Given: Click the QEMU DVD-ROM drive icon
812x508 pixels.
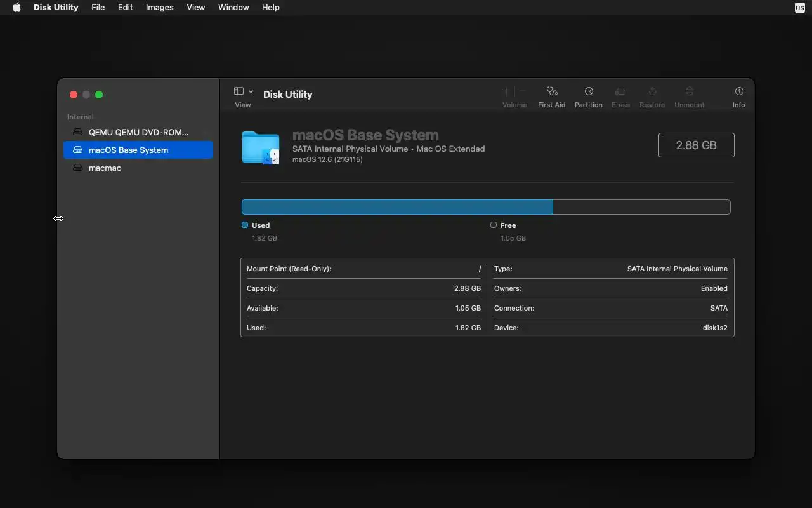Looking at the screenshot, I should pos(77,132).
